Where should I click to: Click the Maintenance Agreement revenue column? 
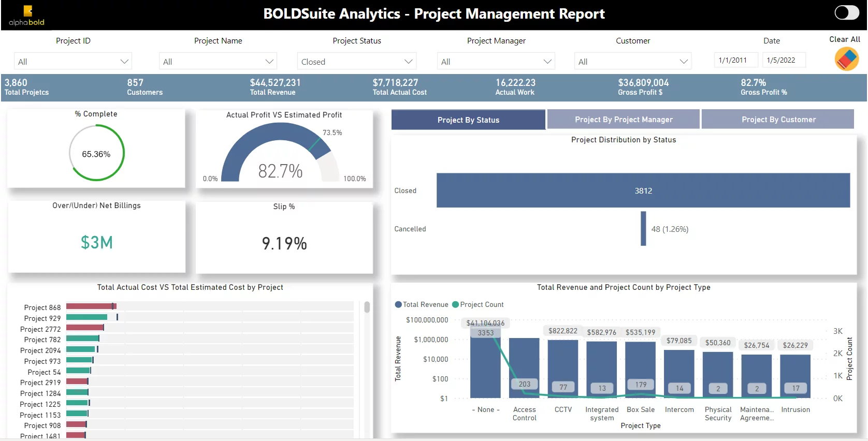click(757, 376)
